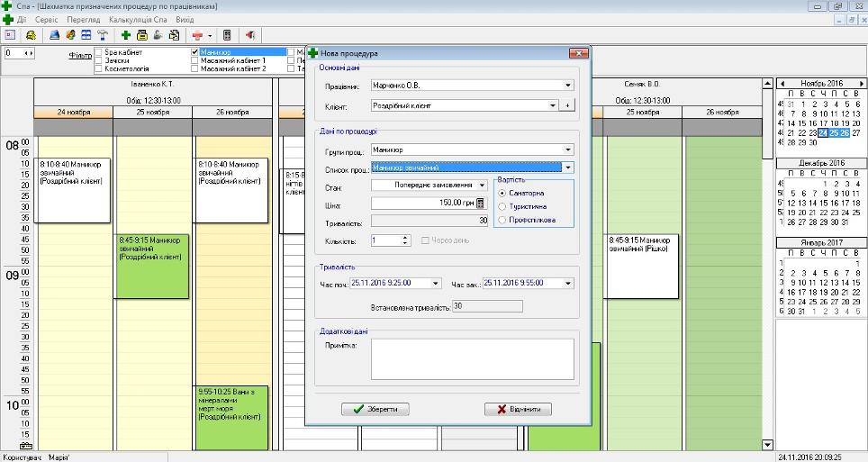868x462 pixels.
Task: Click the Встановлена тривалість field
Action: pos(487,306)
